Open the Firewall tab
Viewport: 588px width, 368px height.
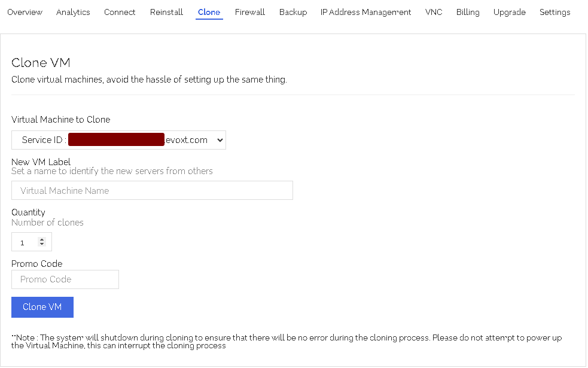click(249, 12)
